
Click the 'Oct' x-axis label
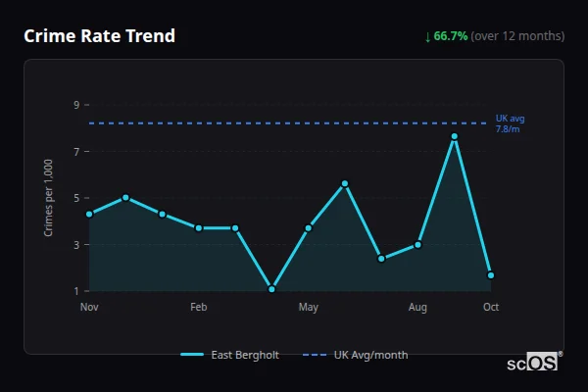click(491, 307)
